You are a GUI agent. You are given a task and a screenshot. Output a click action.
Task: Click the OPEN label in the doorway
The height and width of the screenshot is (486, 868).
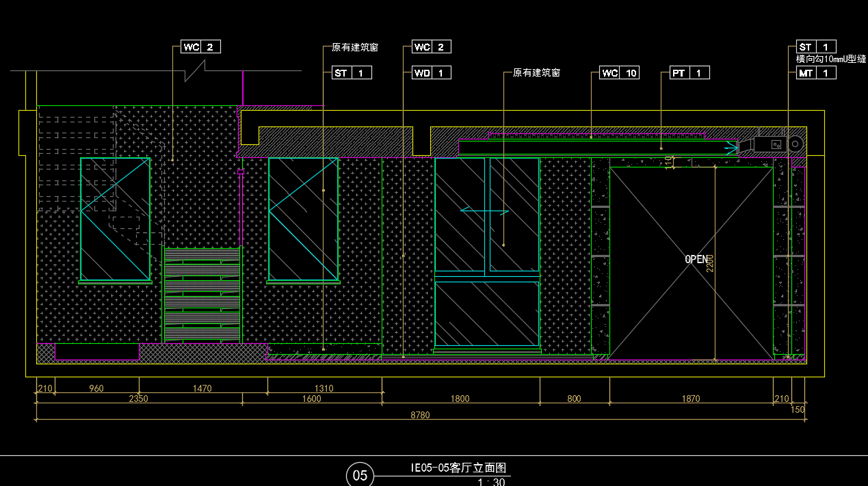click(696, 259)
